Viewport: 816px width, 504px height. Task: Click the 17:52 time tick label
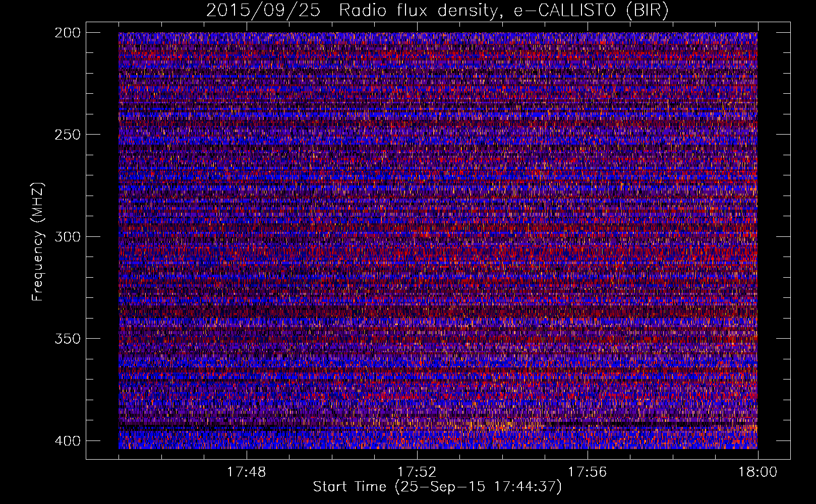[x=417, y=472]
